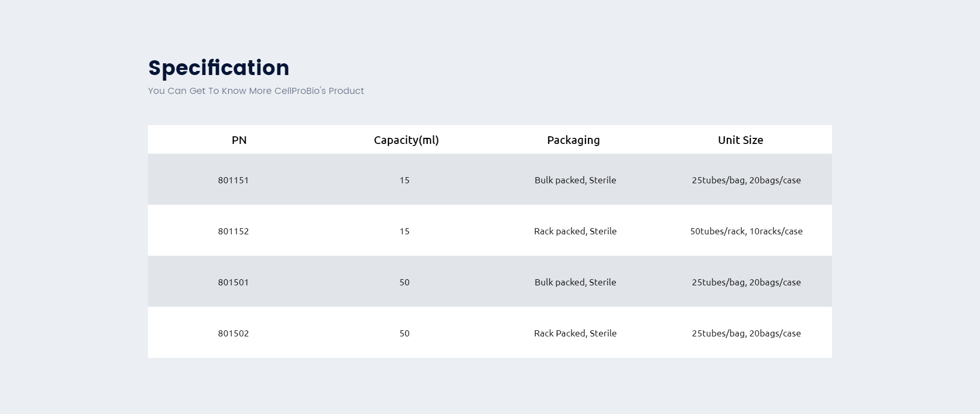Select part number 801151

(x=233, y=180)
